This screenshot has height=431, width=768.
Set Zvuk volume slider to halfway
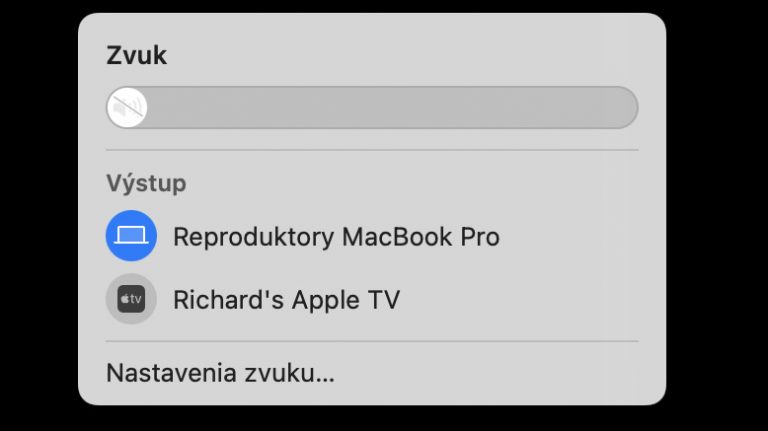point(372,107)
